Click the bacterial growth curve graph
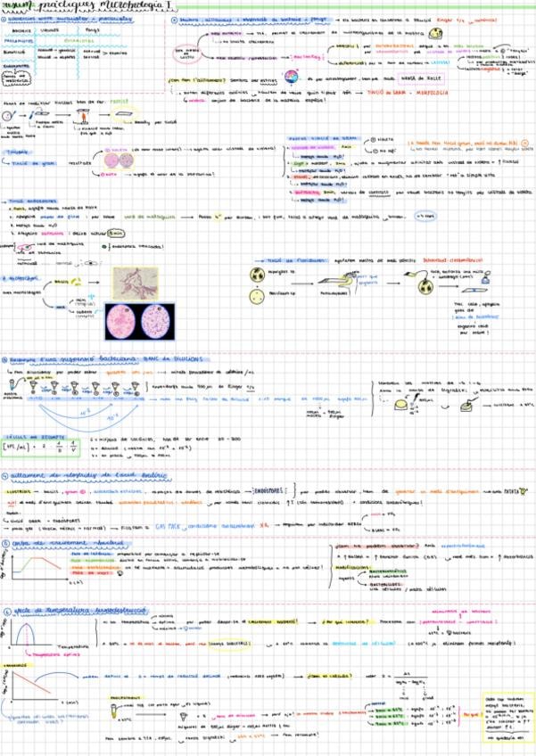The width and height of the screenshot is (536, 756). click(x=35, y=567)
